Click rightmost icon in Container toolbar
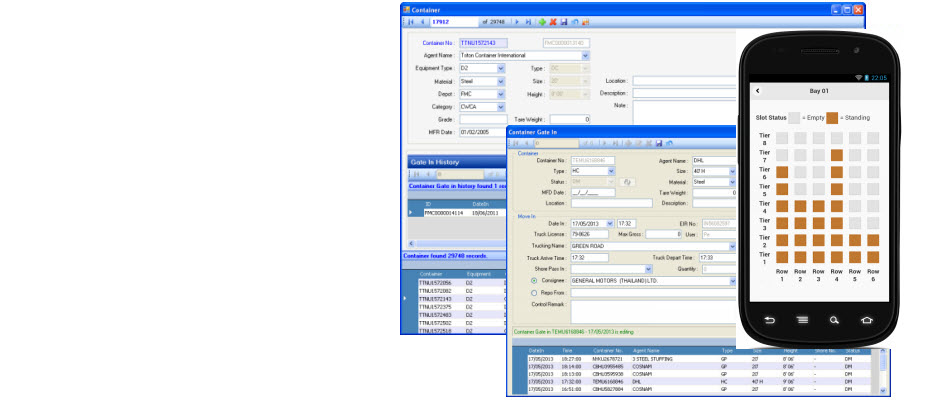Viewport: 948px width, 403px height. [585, 22]
